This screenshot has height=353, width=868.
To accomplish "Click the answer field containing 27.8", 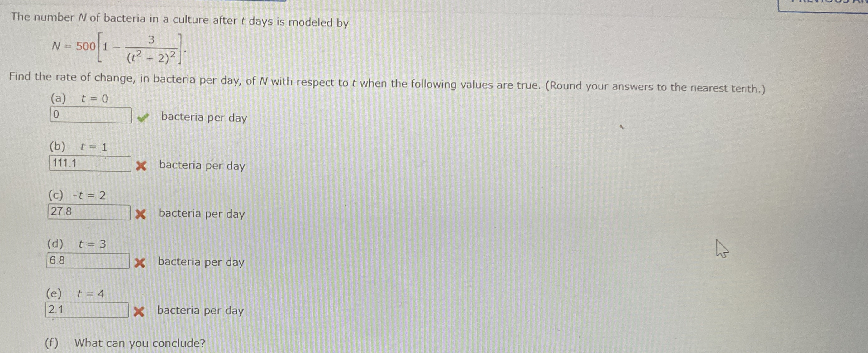I will click(x=89, y=212).
